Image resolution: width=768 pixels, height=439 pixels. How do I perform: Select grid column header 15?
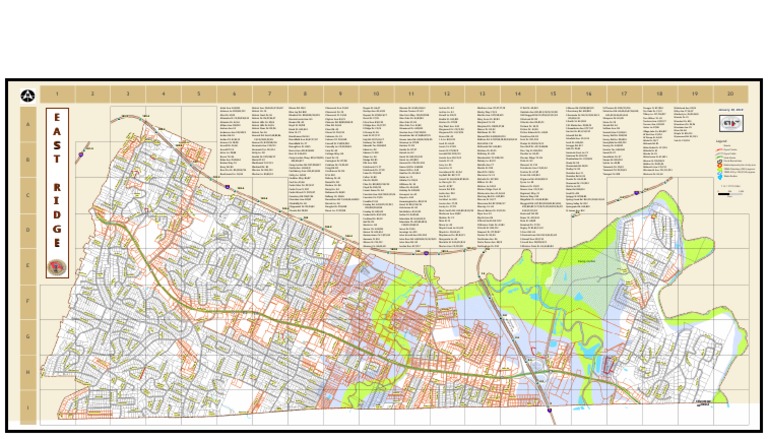click(553, 94)
